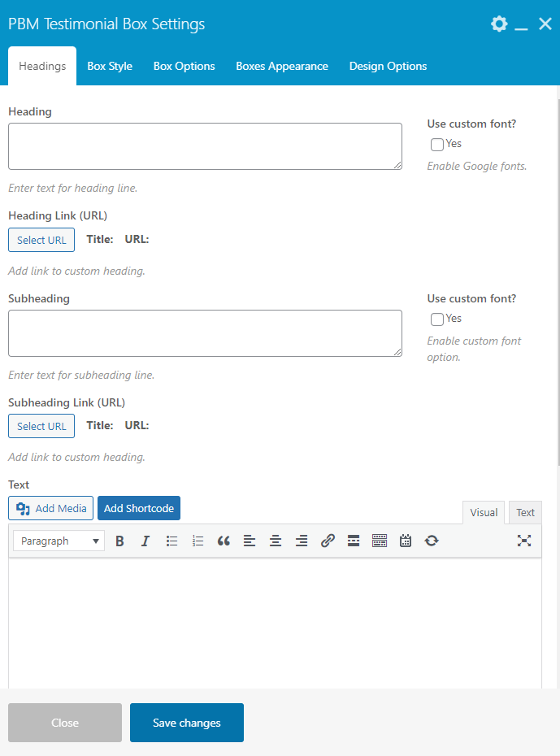Screen dimensions: 560x756
Task: Insert a bulleted list
Action: [x=171, y=541]
